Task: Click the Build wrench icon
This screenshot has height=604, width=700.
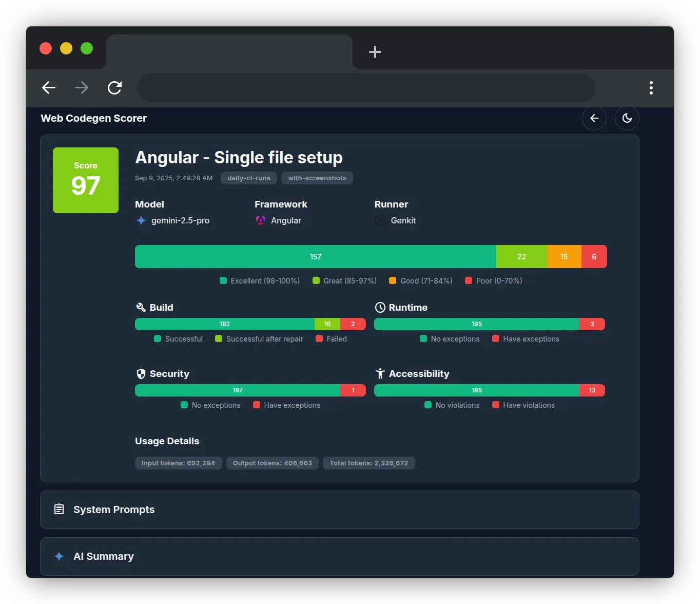Action: [x=141, y=307]
